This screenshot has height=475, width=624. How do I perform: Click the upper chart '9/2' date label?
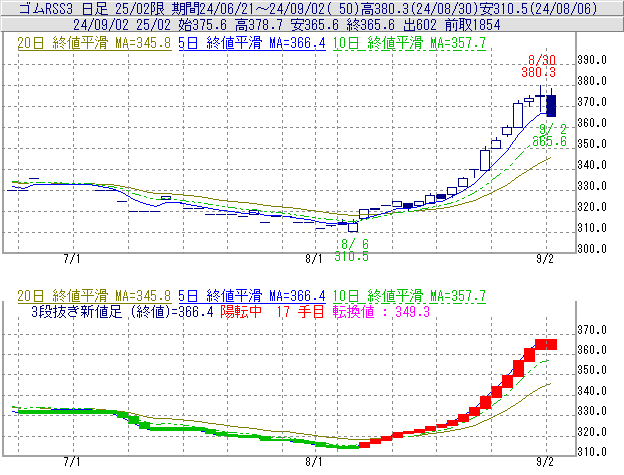pos(544,259)
